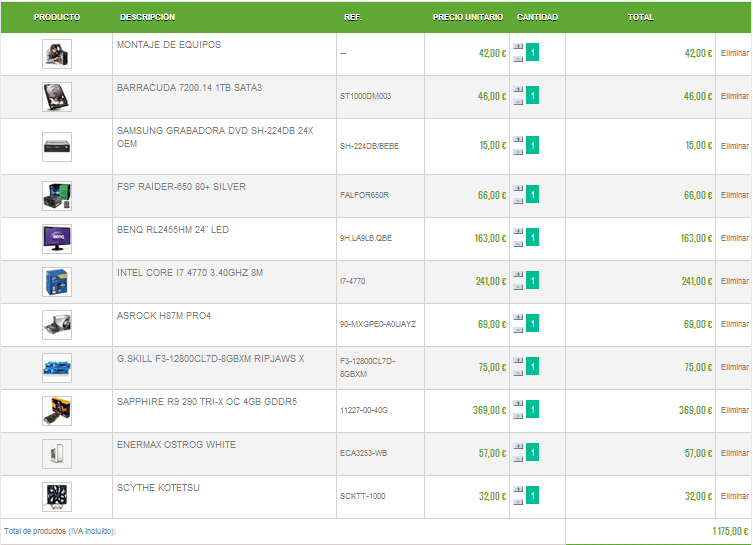Decrease quantity of MONTAJE DE EQUIPOS
This screenshot has width=753, height=545.
click(x=518, y=59)
